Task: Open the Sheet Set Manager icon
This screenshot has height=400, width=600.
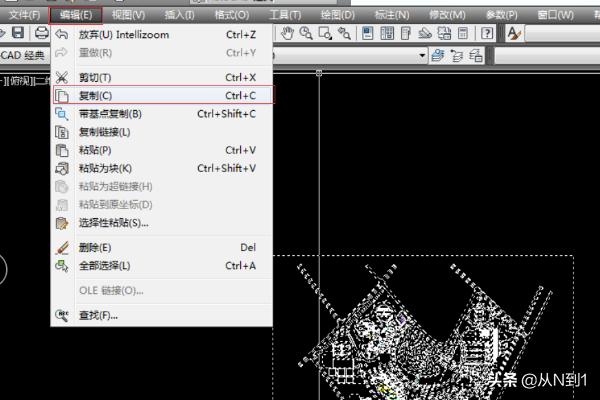Action: coord(425,34)
